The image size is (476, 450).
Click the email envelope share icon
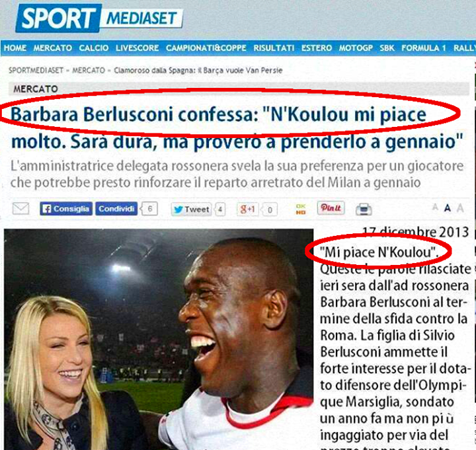pyautogui.click(x=20, y=208)
